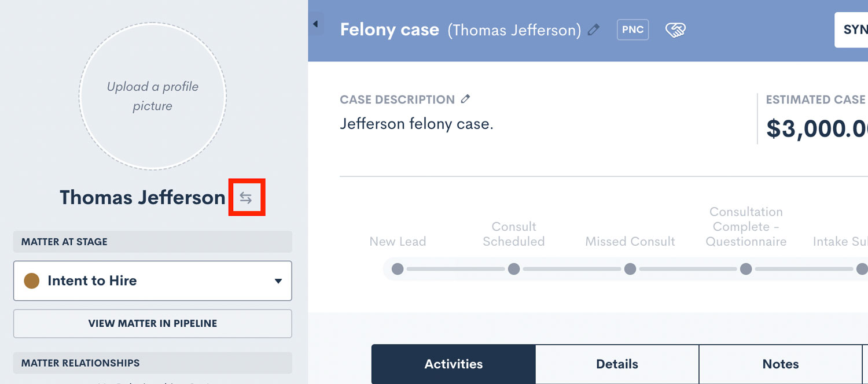Screen dimensions: 868x384
Task: Select the Missed Consult stage marker
Action: click(630, 269)
